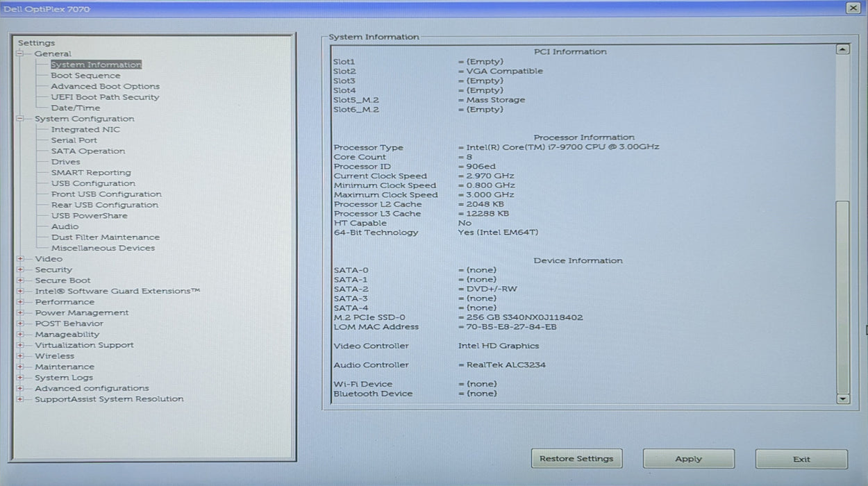
Task: Expand the Manageability node
Action: (21, 334)
